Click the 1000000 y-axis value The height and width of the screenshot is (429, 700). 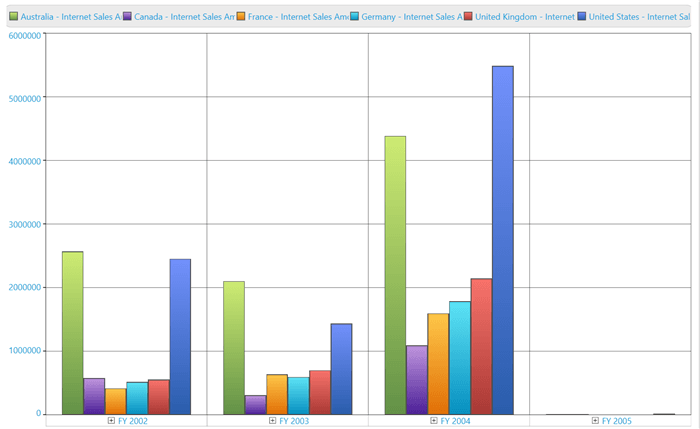click(25, 350)
